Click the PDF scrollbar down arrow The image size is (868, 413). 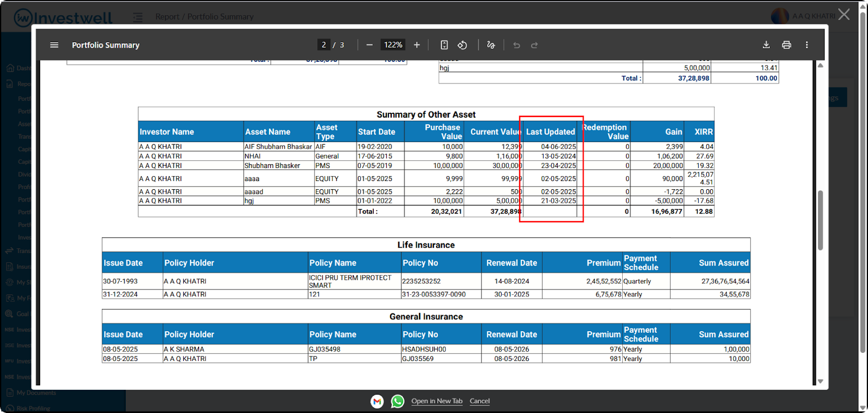pos(820,381)
